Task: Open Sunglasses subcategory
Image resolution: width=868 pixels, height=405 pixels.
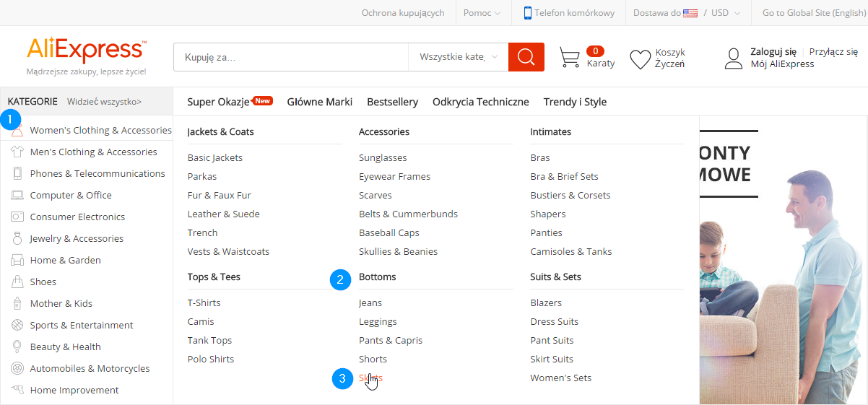Action: pyautogui.click(x=383, y=157)
